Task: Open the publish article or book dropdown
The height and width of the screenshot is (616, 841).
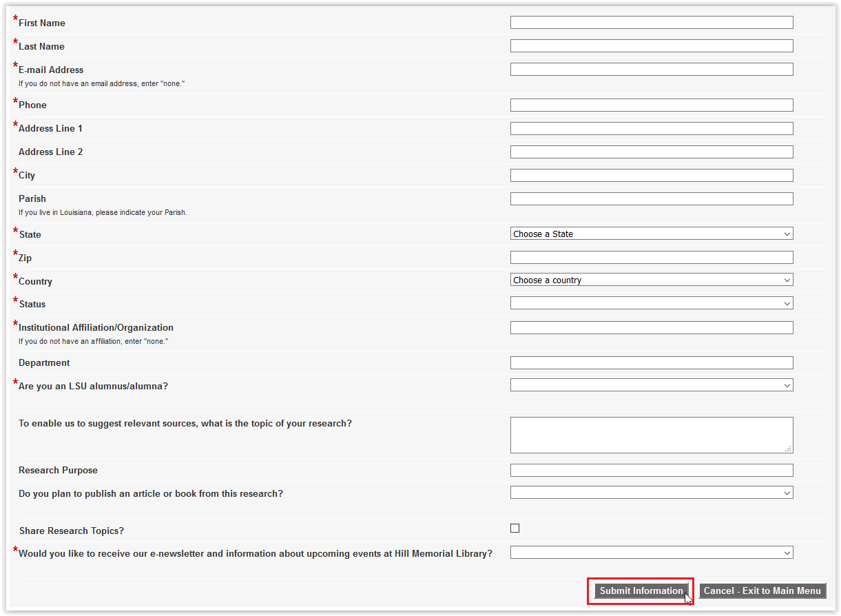Action: click(x=651, y=493)
